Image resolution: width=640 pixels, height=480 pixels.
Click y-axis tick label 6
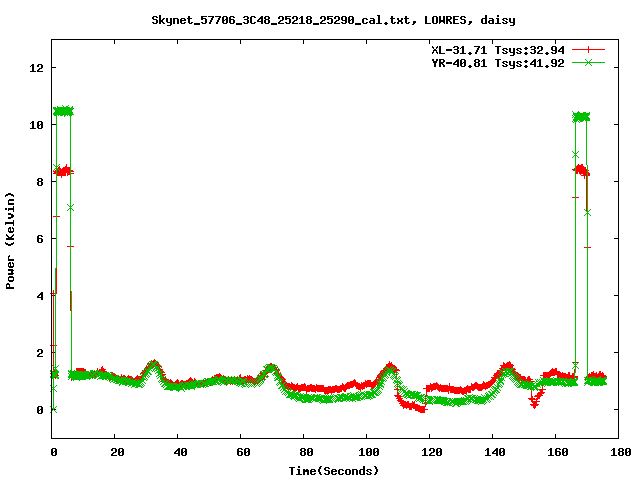point(40,239)
